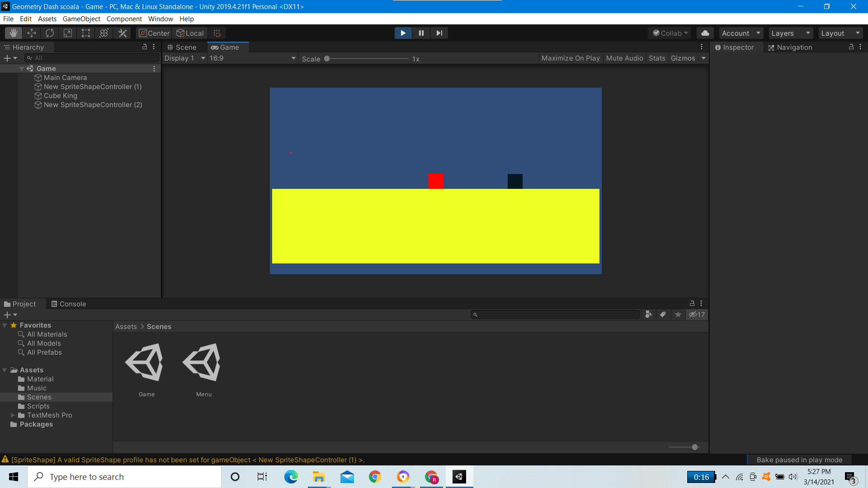Collapse Game scene in Hierarchy

coord(21,69)
